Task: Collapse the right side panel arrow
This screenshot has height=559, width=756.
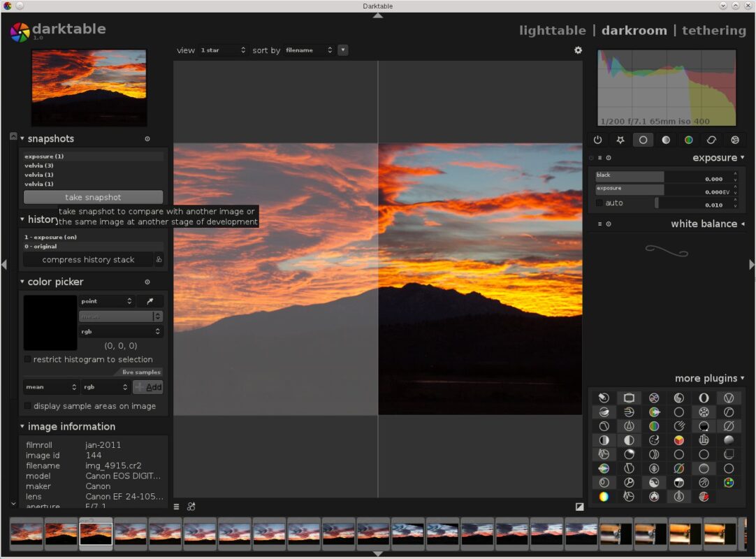Action: pos(751,265)
